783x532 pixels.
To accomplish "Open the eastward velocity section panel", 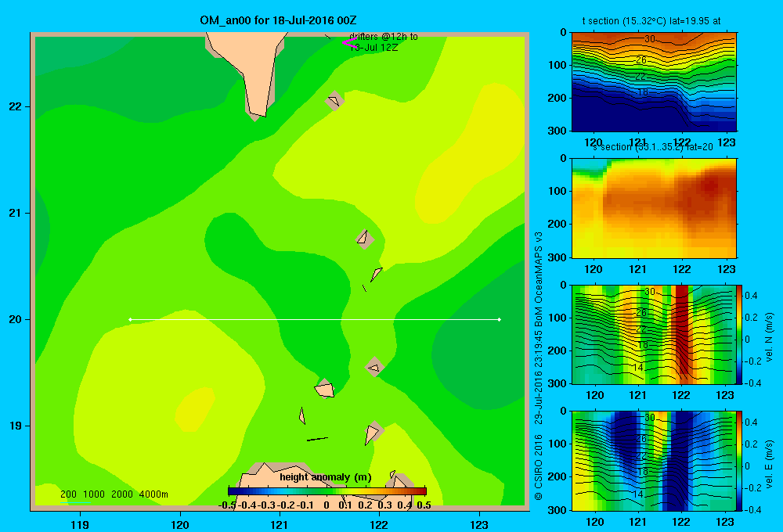I will pos(654,461).
